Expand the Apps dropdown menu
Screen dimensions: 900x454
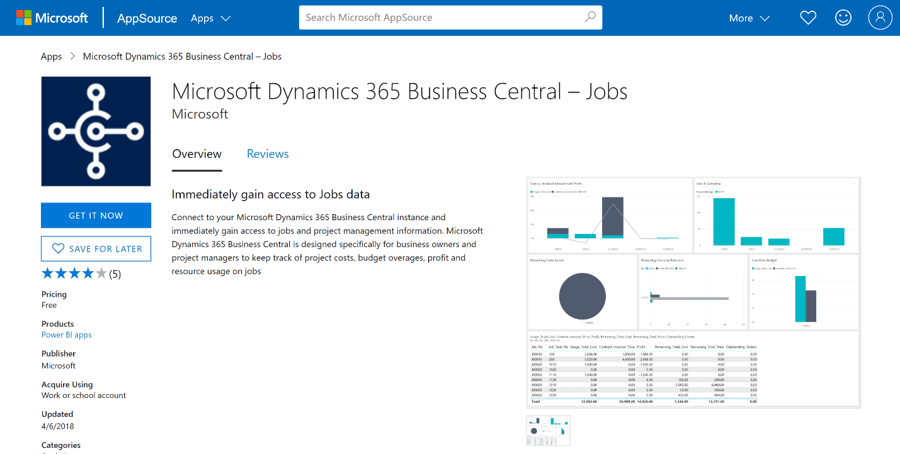(211, 18)
